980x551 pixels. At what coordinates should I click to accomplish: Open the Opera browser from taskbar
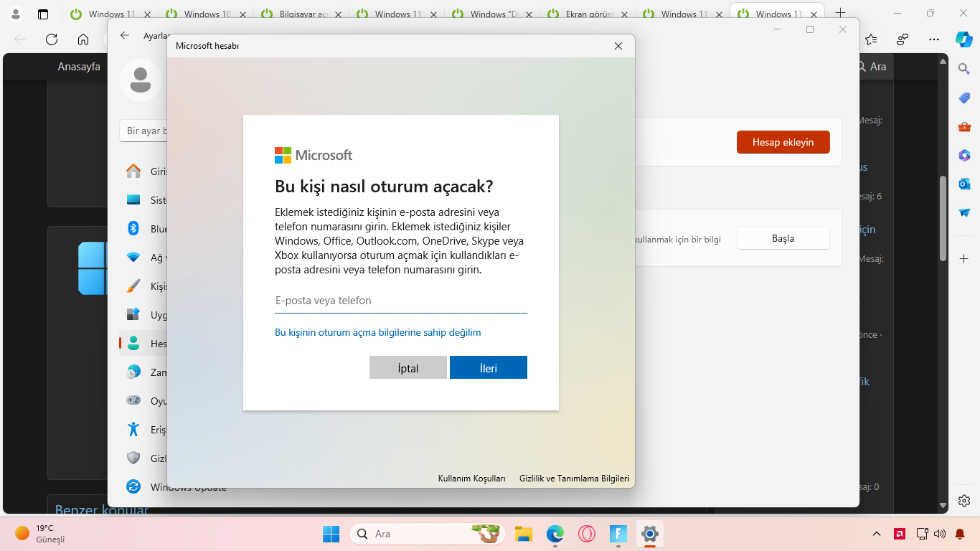[x=586, y=534]
